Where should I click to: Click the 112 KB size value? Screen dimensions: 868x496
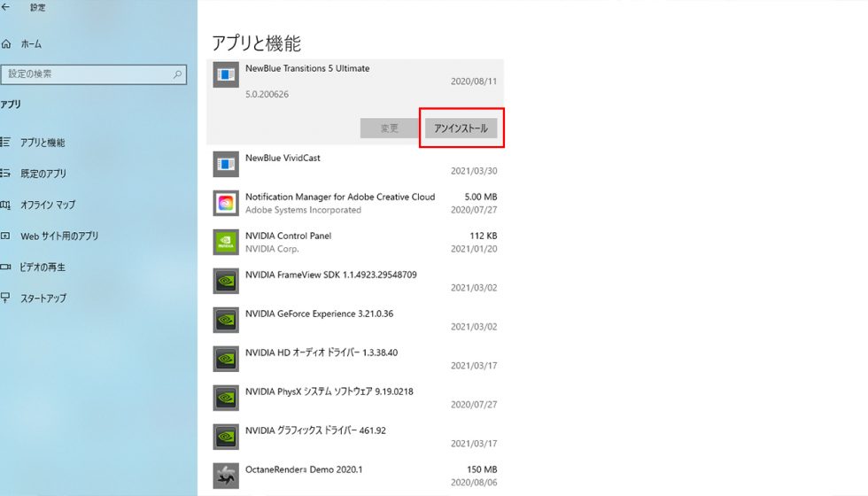click(484, 236)
